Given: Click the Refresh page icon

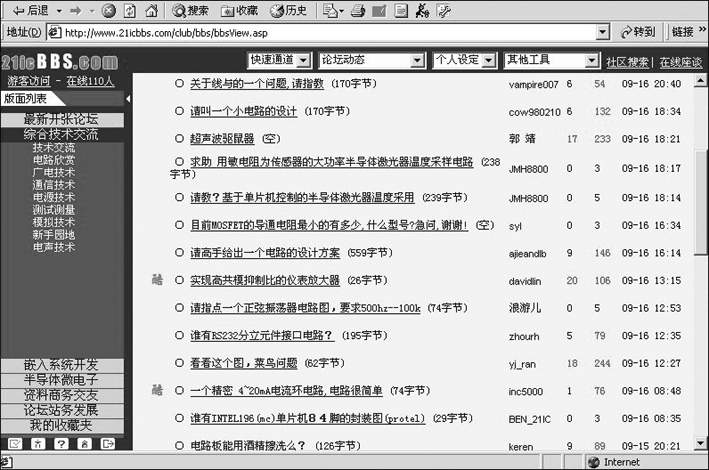Looking at the screenshot, I should (x=130, y=10).
